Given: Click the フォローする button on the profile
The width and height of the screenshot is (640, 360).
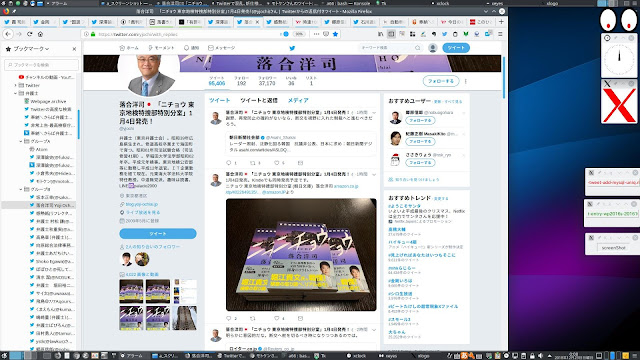Looking at the screenshot, I should [441, 81].
